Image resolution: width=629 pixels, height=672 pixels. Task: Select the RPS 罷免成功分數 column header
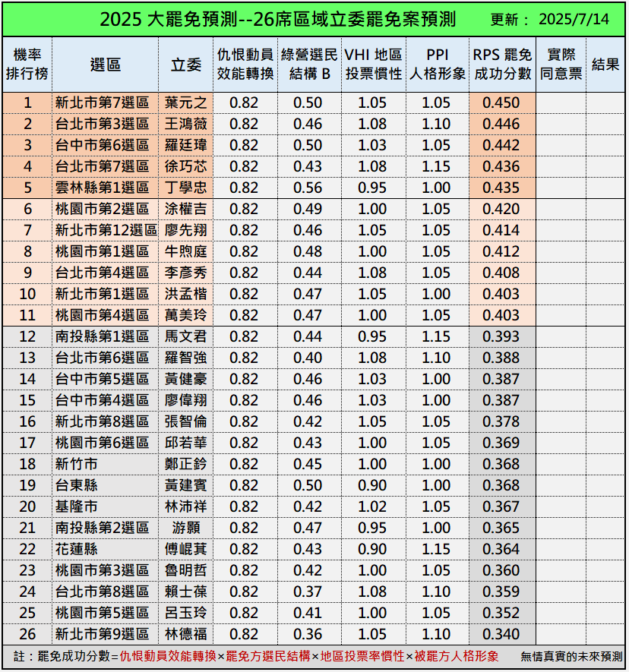502,65
